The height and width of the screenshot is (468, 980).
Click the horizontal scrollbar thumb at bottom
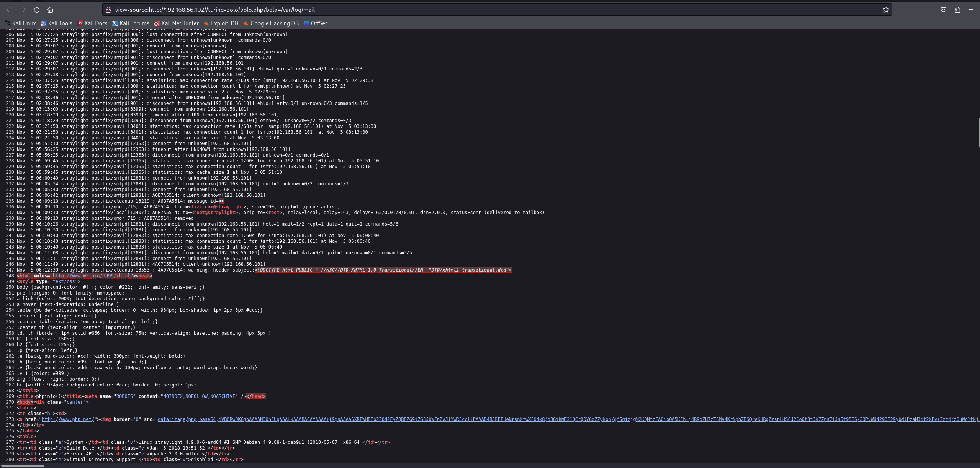[x=23, y=466]
